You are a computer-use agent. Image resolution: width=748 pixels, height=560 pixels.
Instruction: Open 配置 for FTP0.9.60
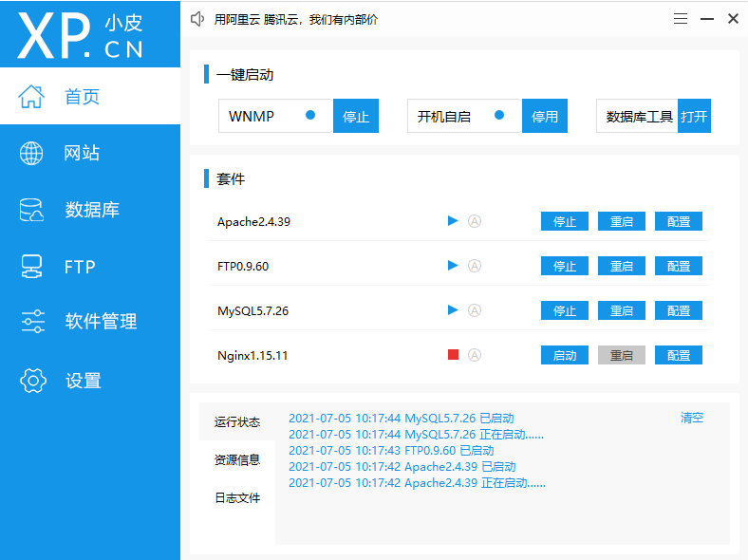679,266
